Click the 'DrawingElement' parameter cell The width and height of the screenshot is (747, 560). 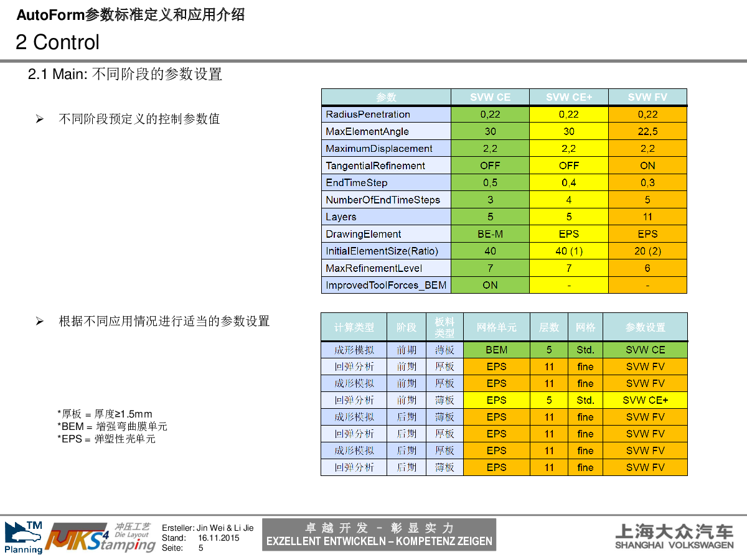[386, 234]
